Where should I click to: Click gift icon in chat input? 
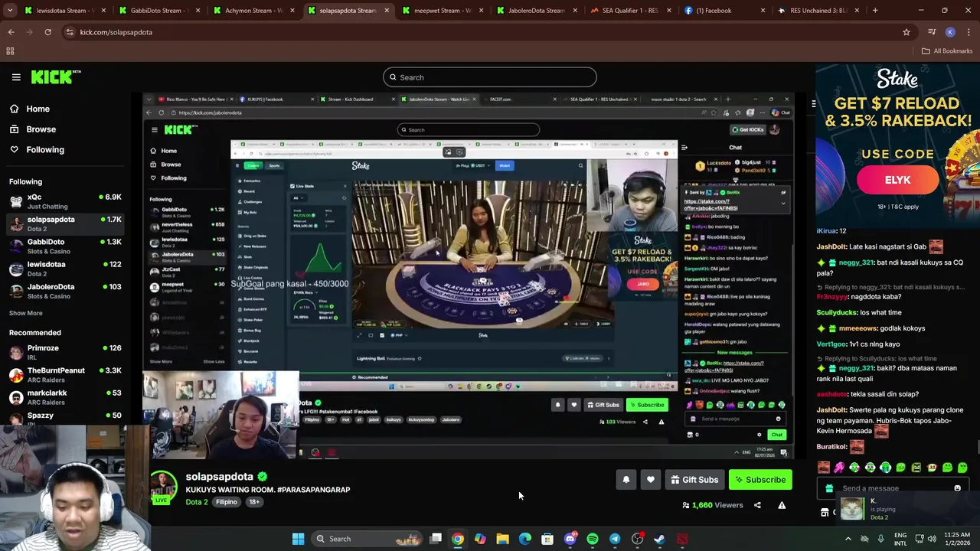coord(828,488)
